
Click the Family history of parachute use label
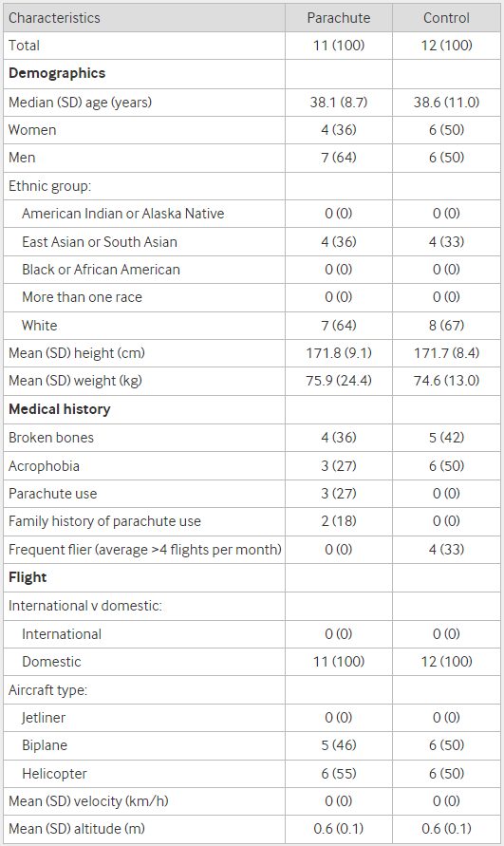tap(104, 521)
